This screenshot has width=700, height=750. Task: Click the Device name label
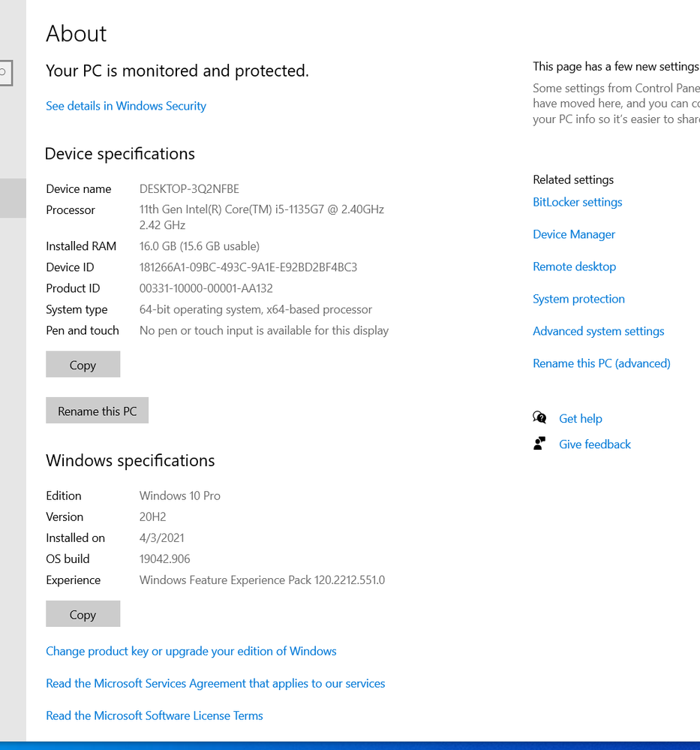pyautogui.click(x=79, y=189)
